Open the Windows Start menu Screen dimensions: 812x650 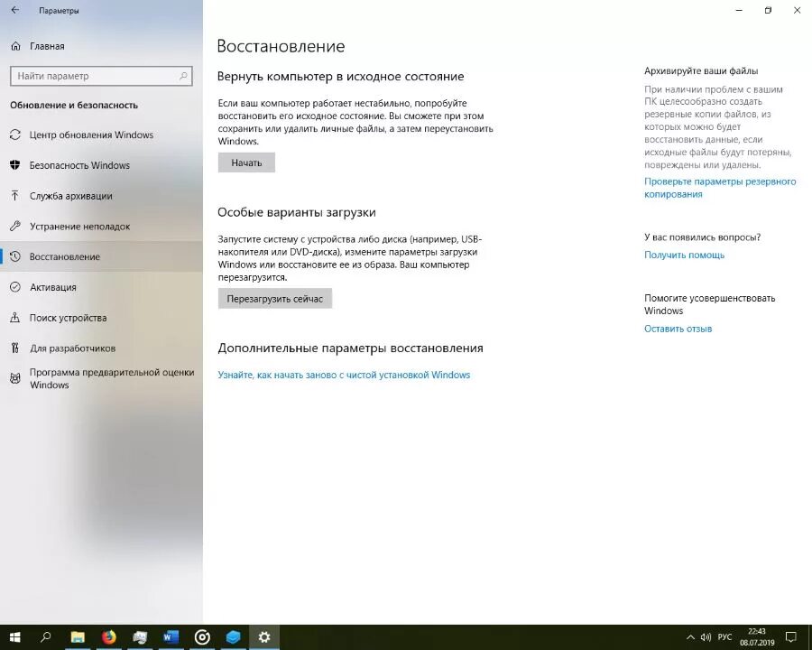point(14,637)
